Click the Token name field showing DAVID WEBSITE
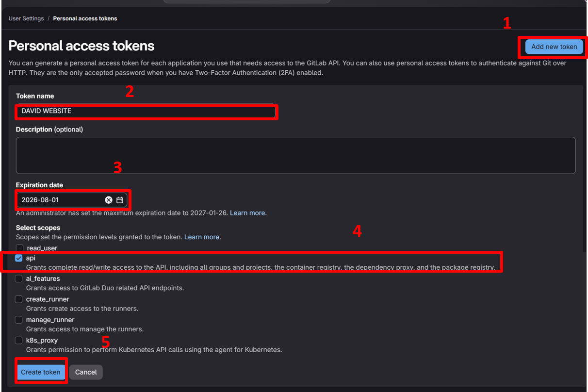Screen dimensions: 588x392 point(146,111)
